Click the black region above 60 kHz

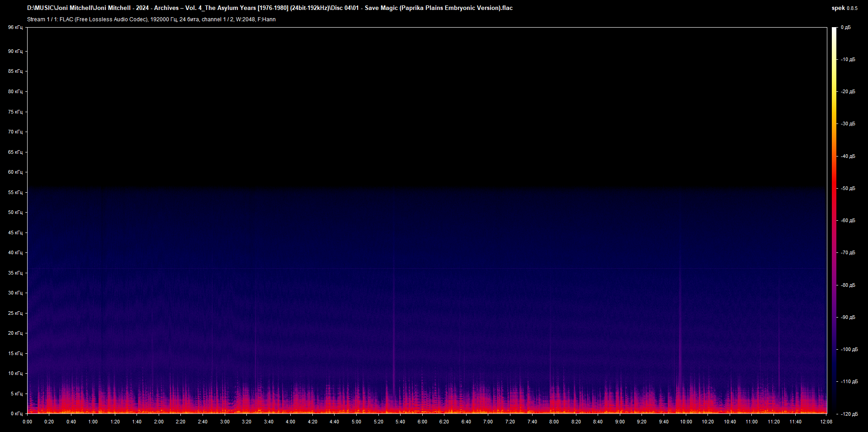(x=407, y=100)
